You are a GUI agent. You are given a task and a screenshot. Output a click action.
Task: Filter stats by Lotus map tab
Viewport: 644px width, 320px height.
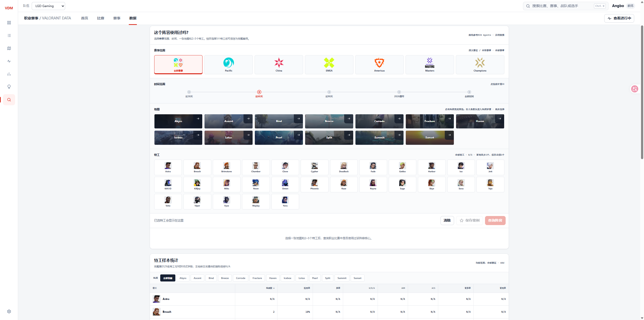[302, 278]
